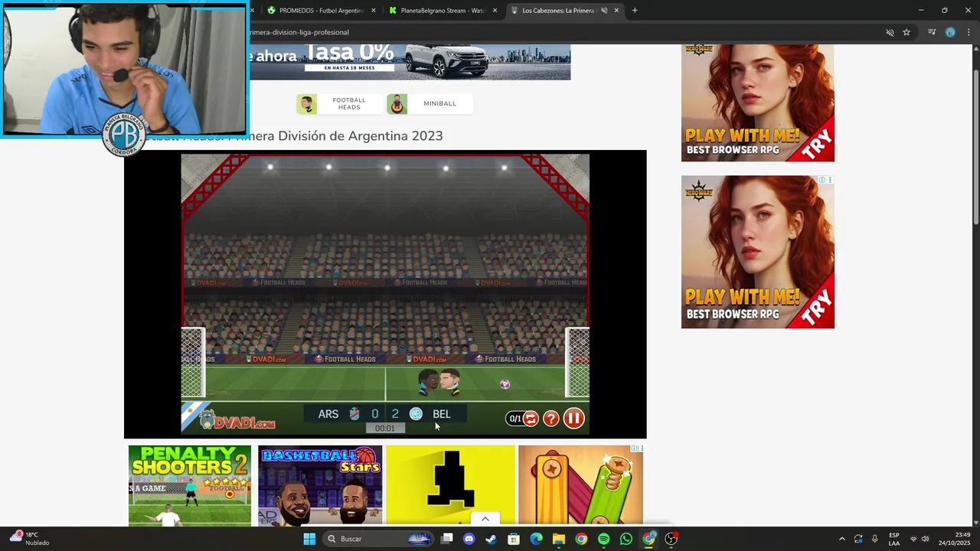Click the sync tray icon
Viewport: 980px width, 551px height.
858,539
